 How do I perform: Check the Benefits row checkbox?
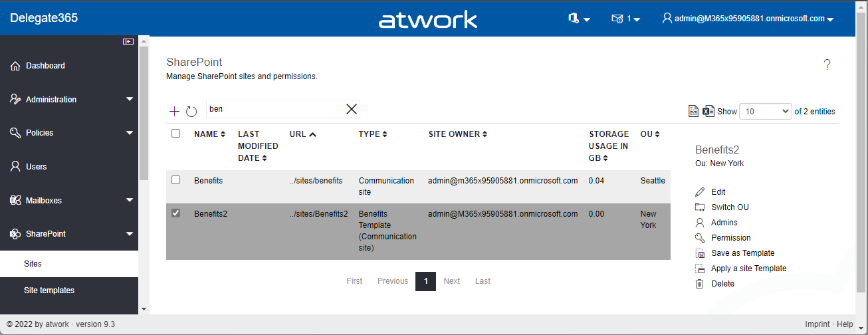pos(176,180)
